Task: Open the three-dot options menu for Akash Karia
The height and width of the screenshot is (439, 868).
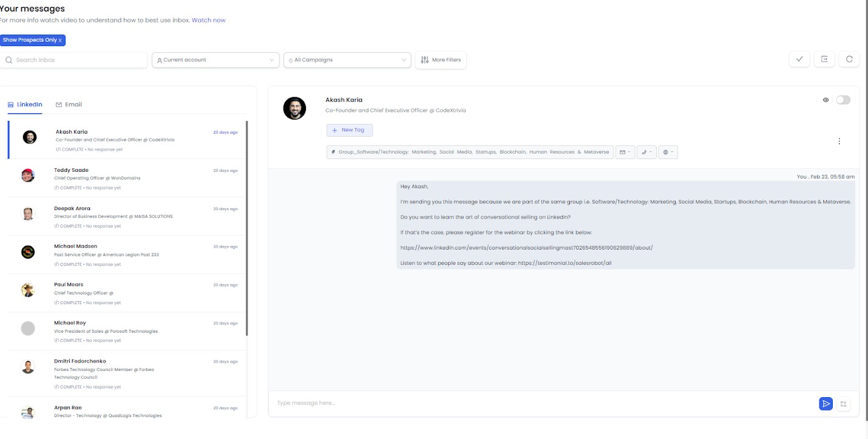Action: click(839, 141)
